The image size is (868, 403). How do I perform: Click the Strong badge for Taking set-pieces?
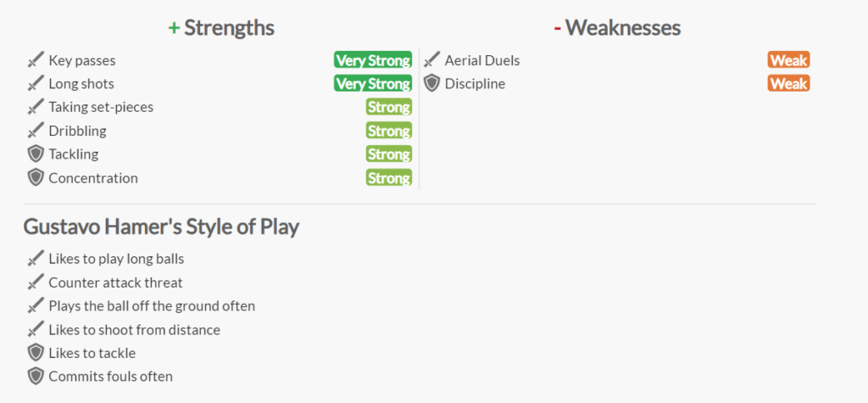389,108
